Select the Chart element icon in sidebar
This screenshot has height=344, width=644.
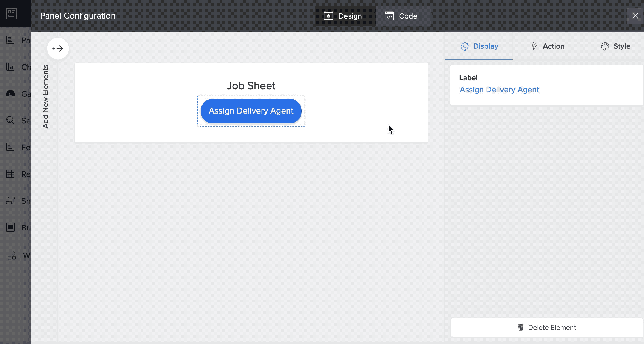(10, 67)
